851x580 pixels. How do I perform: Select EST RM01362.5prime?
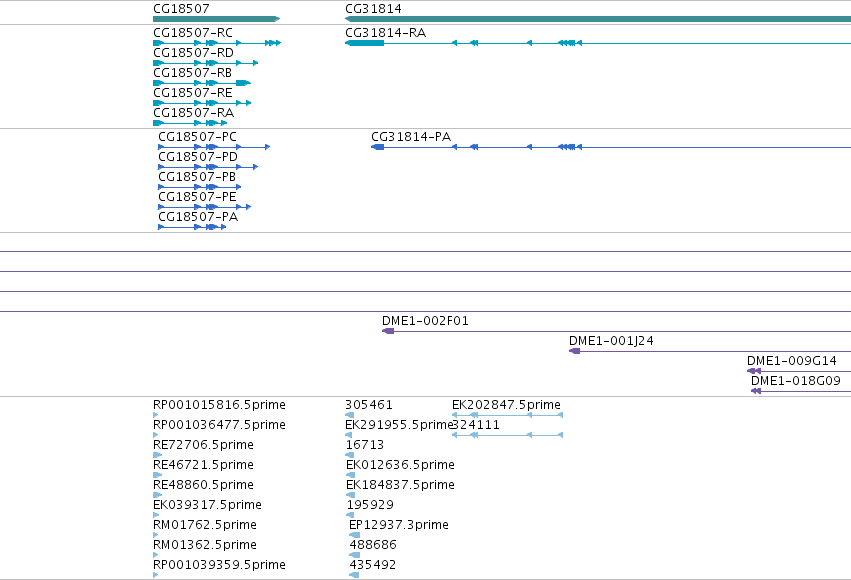[205, 545]
